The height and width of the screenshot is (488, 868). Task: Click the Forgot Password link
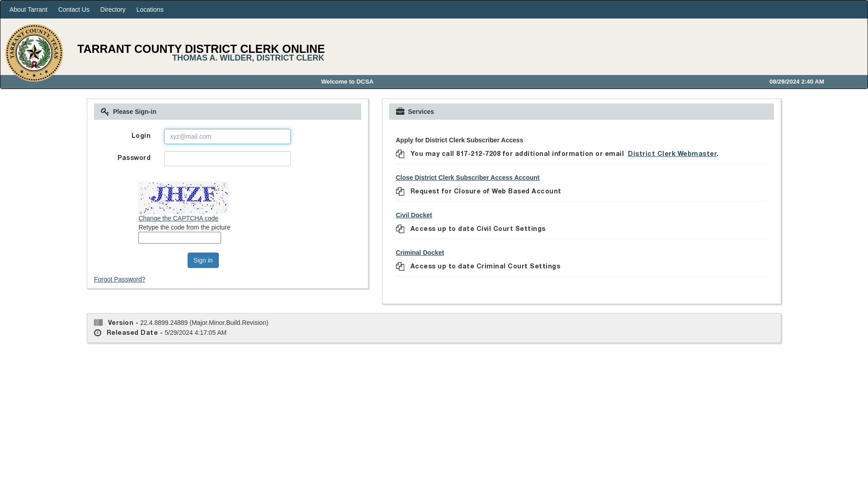pos(120,279)
